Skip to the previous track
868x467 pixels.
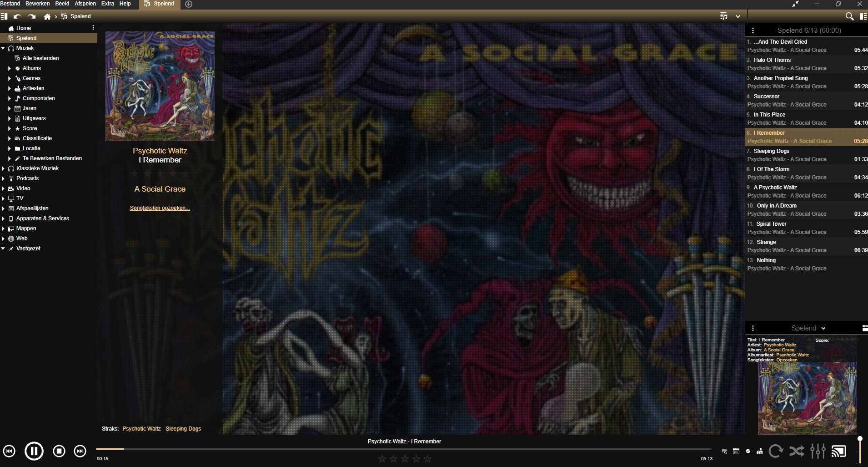[x=9, y=451]
